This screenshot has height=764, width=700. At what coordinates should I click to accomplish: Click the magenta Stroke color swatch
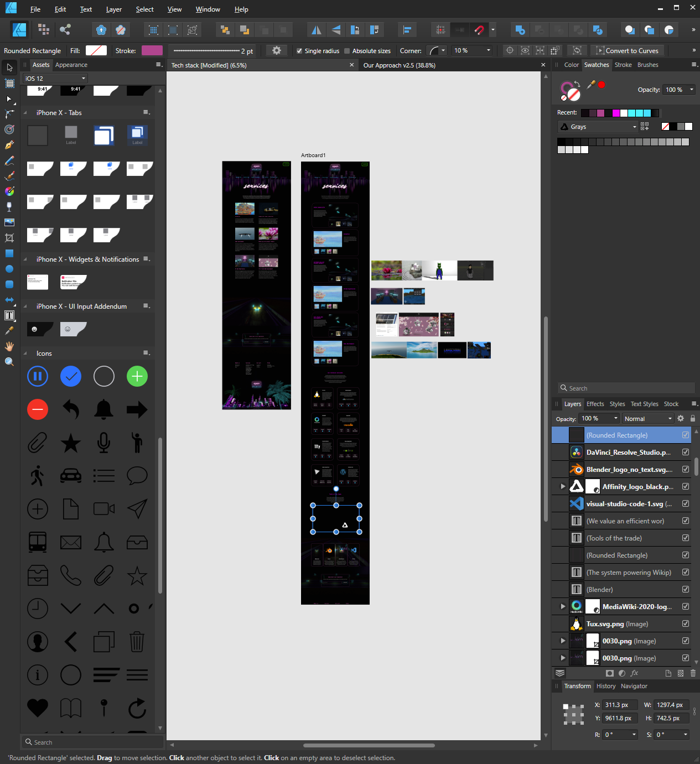point(152,51)
